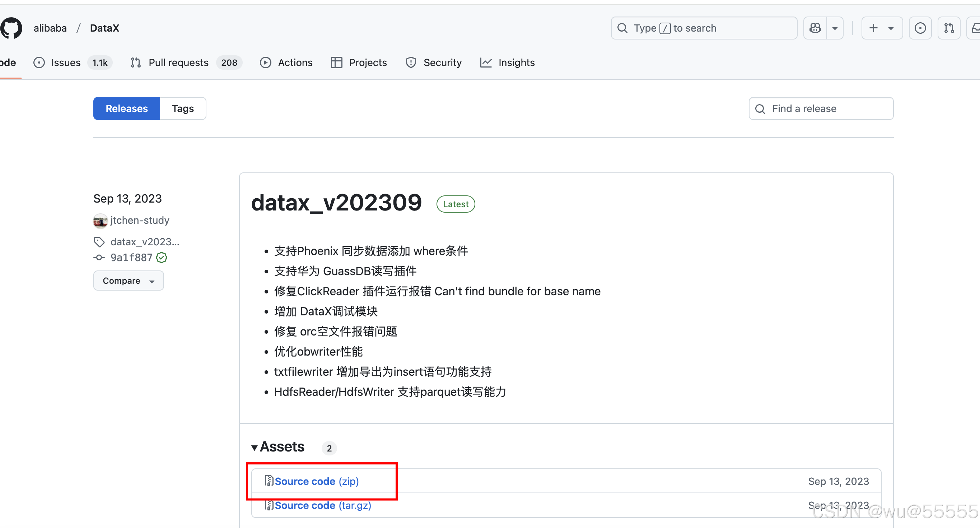
Task: Open dropdown arrow next to Copilot
Action: pyautogui.click(x=835, y=28)
